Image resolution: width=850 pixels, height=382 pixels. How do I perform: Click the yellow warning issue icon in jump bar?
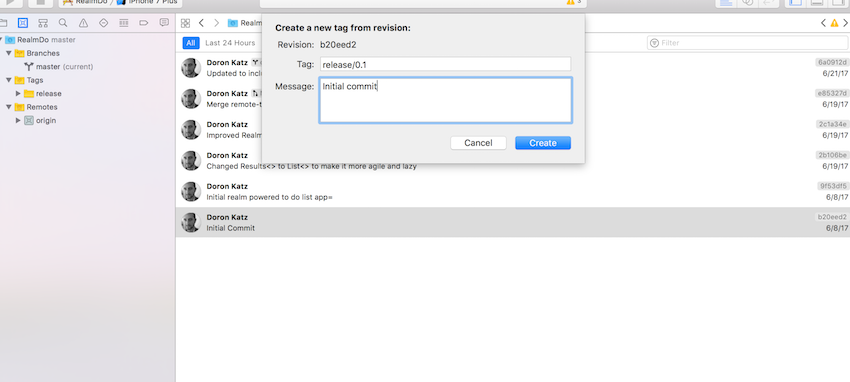(x=834, y=23)
